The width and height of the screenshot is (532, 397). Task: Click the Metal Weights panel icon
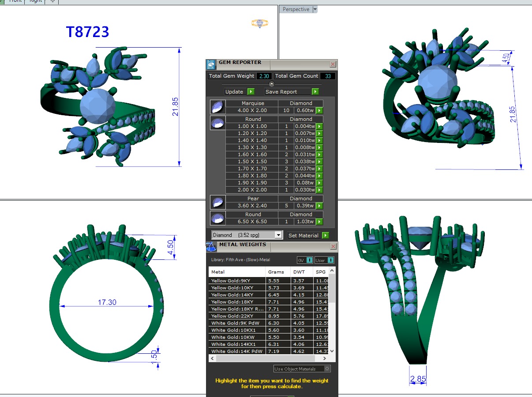click(211, 247)
